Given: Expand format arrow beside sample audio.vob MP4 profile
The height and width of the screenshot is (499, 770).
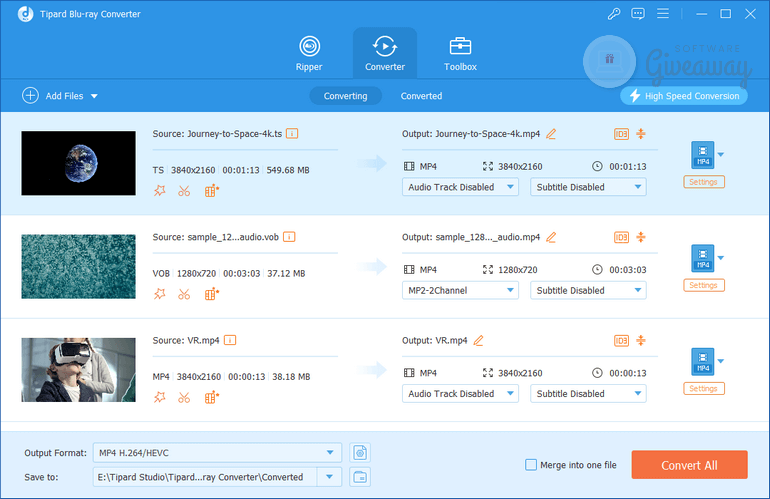Looking at the screenshot, I should tap(720, 258).
